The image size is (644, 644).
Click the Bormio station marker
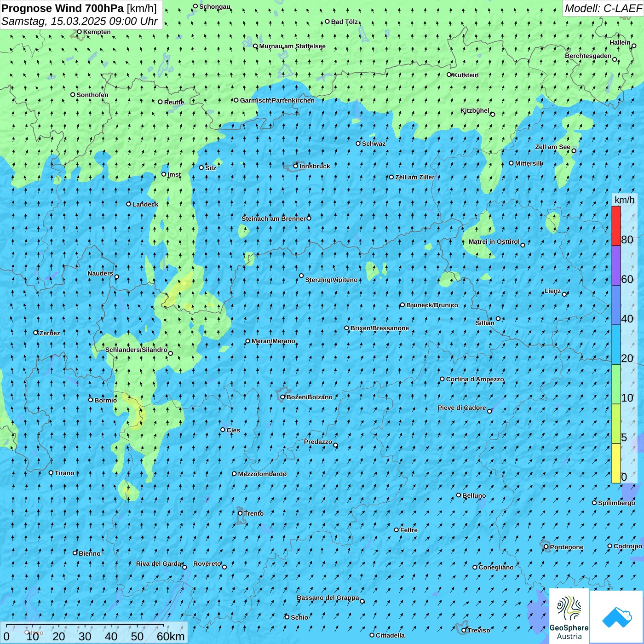point(91,400)
